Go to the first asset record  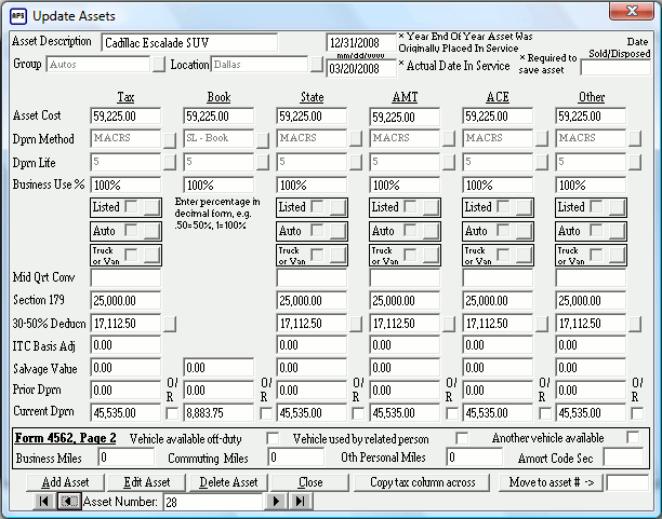(45, 501)
